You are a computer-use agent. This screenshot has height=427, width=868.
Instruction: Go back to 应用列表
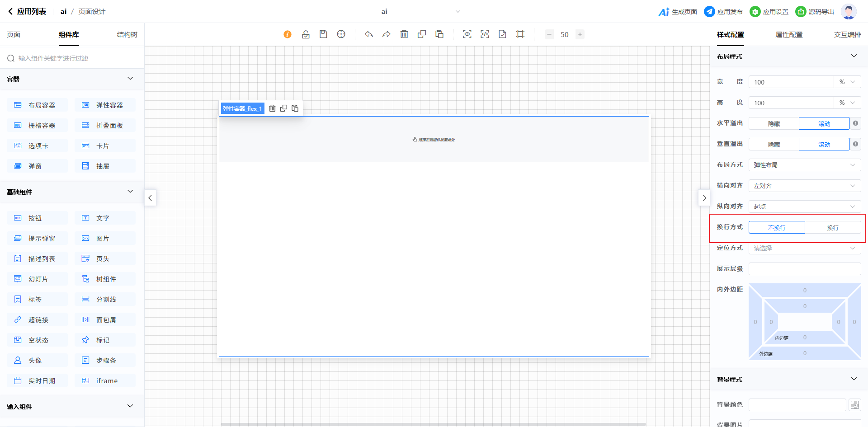(x=27, y=12)
